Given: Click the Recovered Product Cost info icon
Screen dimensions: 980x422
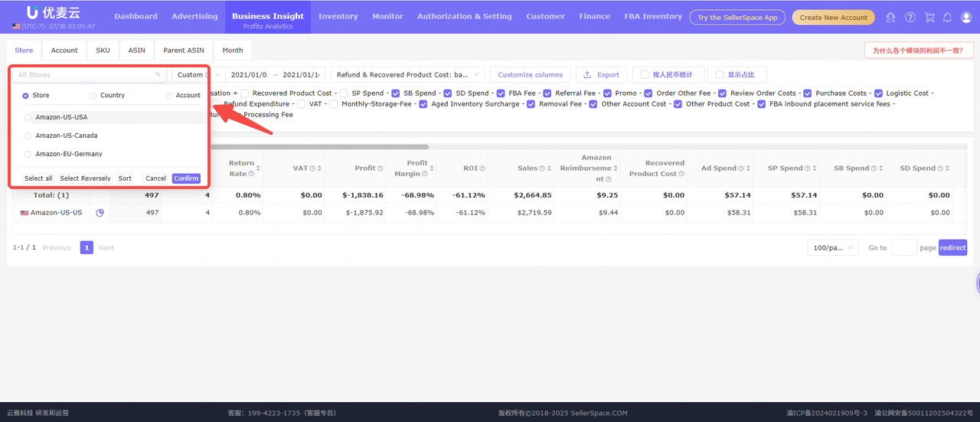Looking at the screenshot, I should tap(681, 174).
